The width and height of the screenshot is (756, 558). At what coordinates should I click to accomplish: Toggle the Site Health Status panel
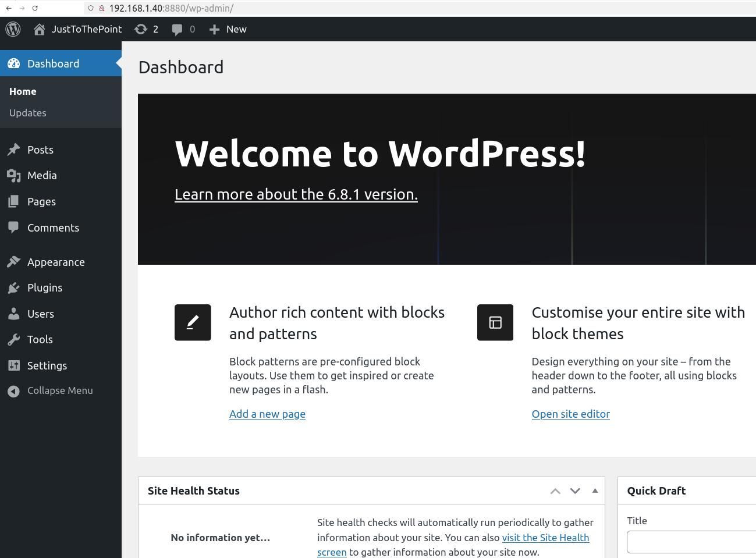click(x=595, y=491)
